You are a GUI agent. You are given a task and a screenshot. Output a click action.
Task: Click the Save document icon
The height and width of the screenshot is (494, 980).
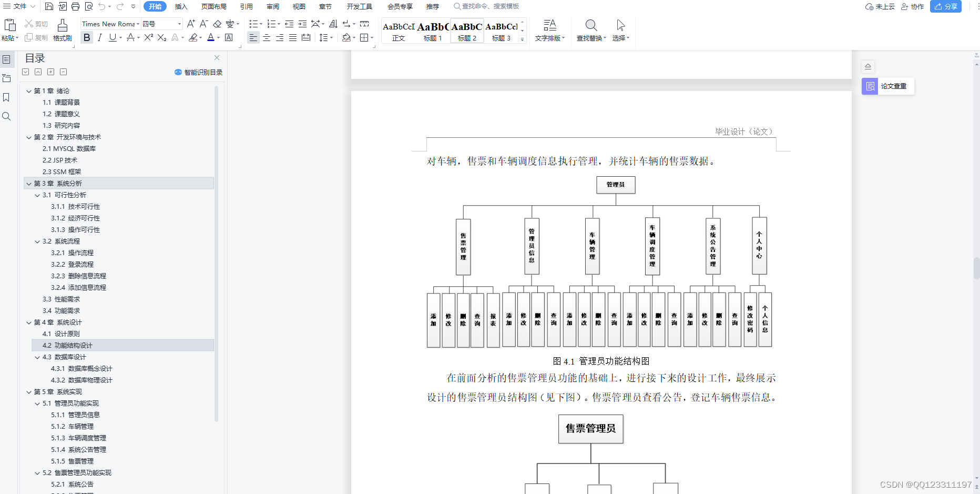pos(49,6)
